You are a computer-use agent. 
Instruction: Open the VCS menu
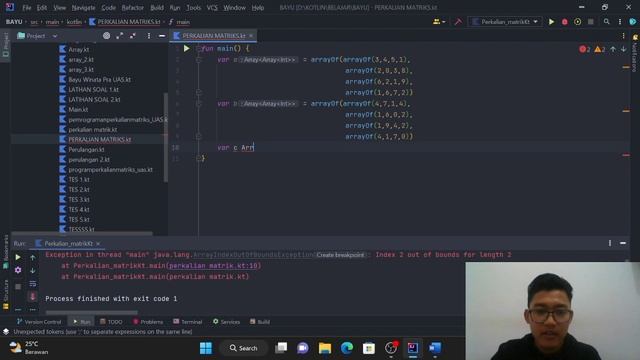click(x=212, y=7)
